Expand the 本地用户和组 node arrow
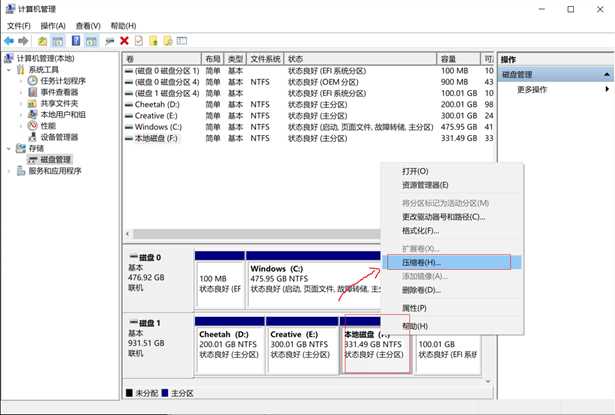 tap(21, 115)
